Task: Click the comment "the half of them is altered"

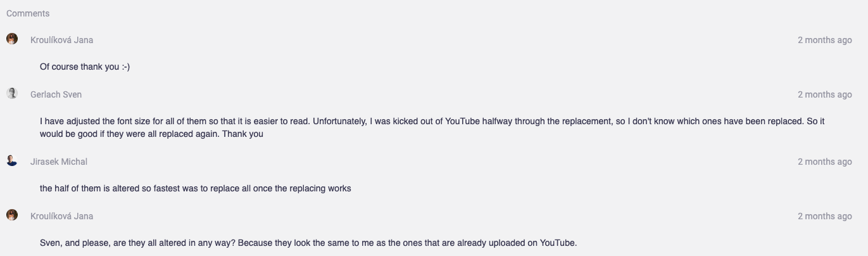Action: (x=195, y=188)
